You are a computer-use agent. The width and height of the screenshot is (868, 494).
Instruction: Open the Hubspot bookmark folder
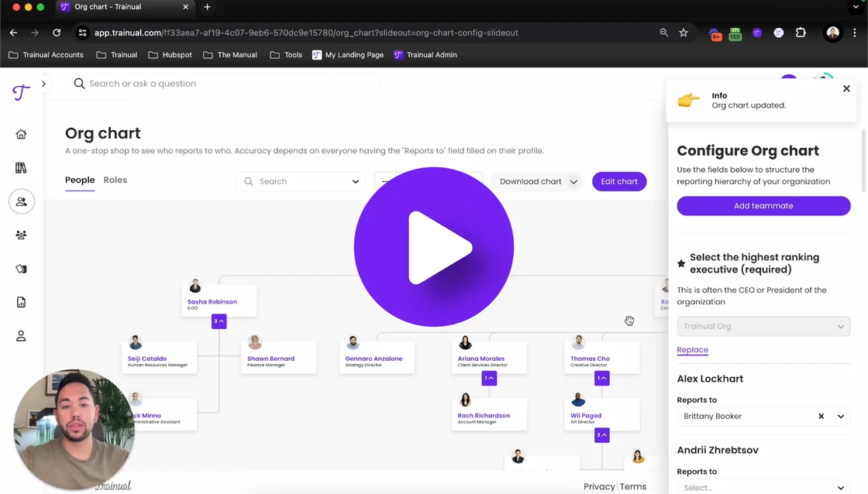point(170,55)
